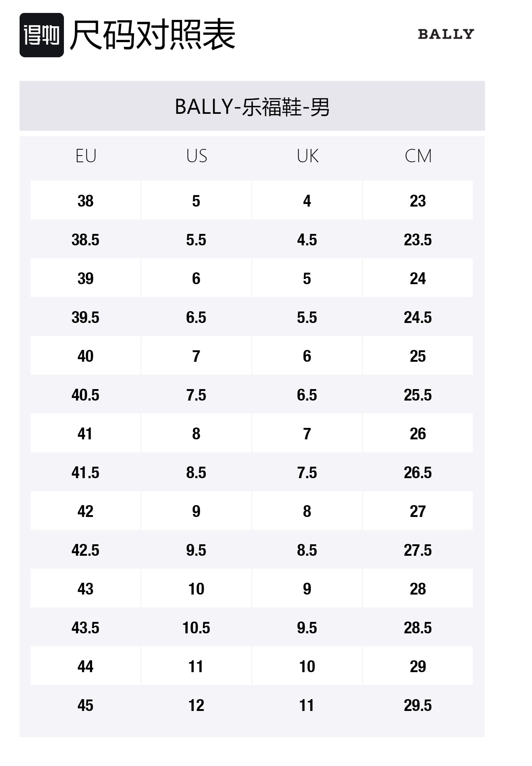
Task: Select the EU size 45 cell
Action: 85,705
